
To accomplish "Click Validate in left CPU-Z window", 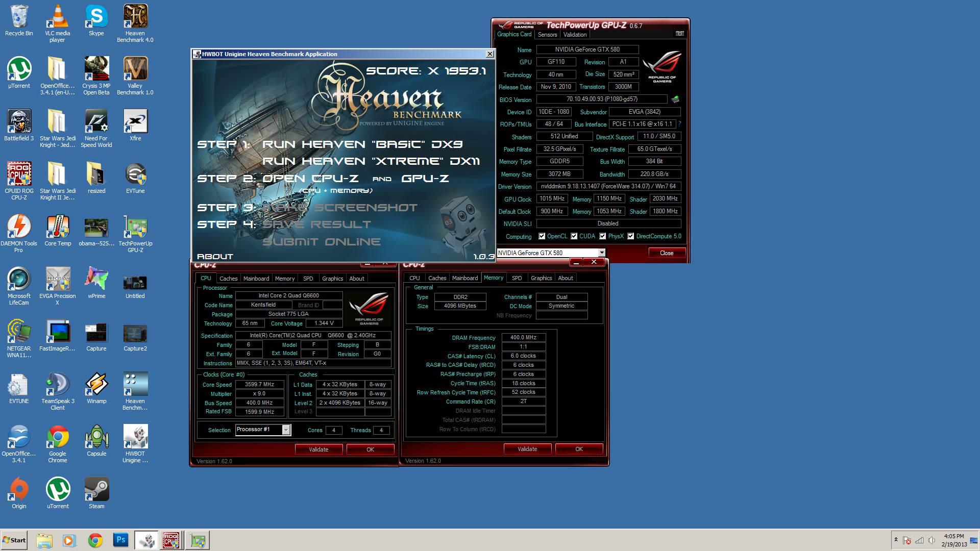I will coord(318,449).
